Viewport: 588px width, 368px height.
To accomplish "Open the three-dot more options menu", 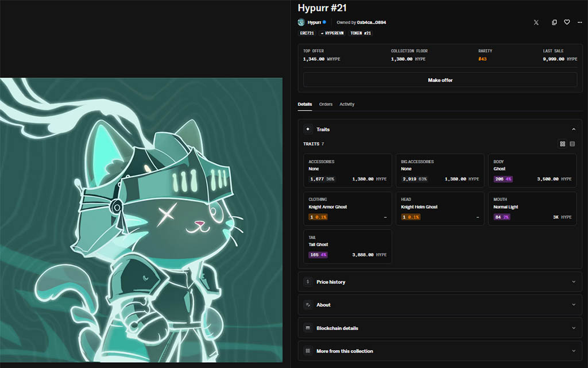I will point(579,22).
